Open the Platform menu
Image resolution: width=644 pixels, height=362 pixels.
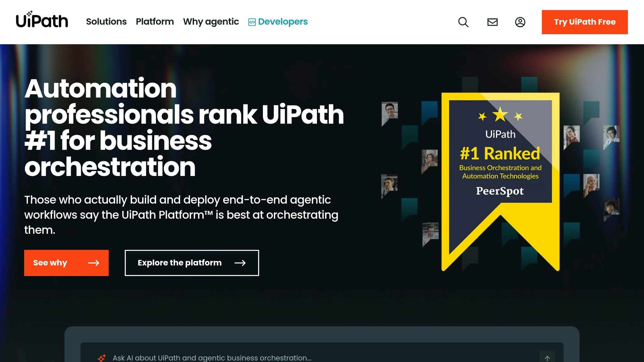coord(155,22)
